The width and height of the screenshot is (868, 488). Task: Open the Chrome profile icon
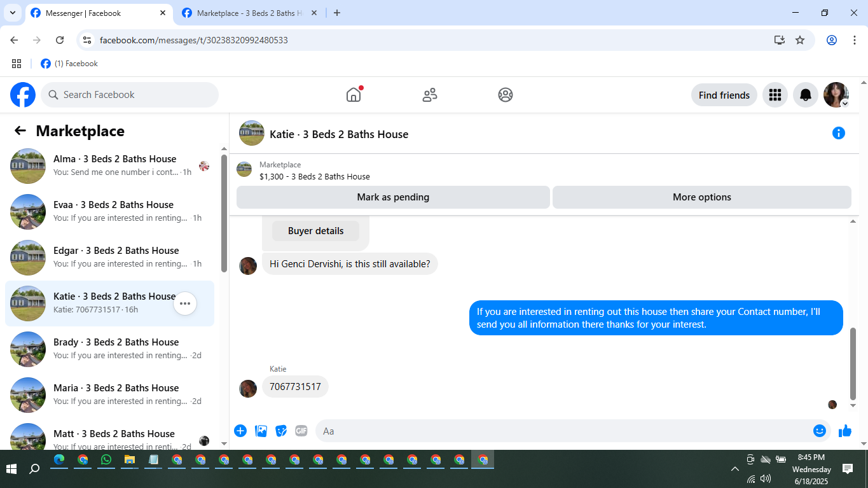tap(832, 40)
